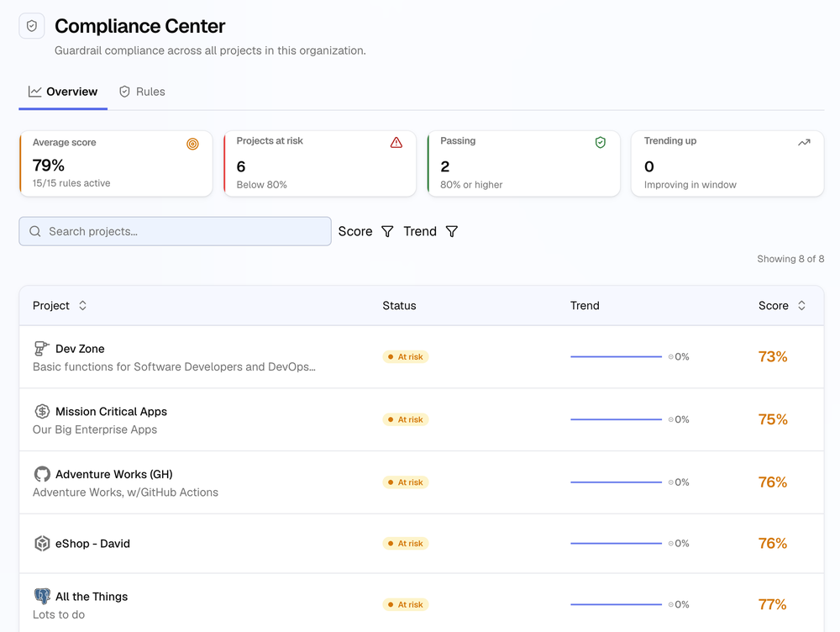Click the Mission Critical Apps trend sparkline
840x632 pixels.
click(x=616, y=419)
